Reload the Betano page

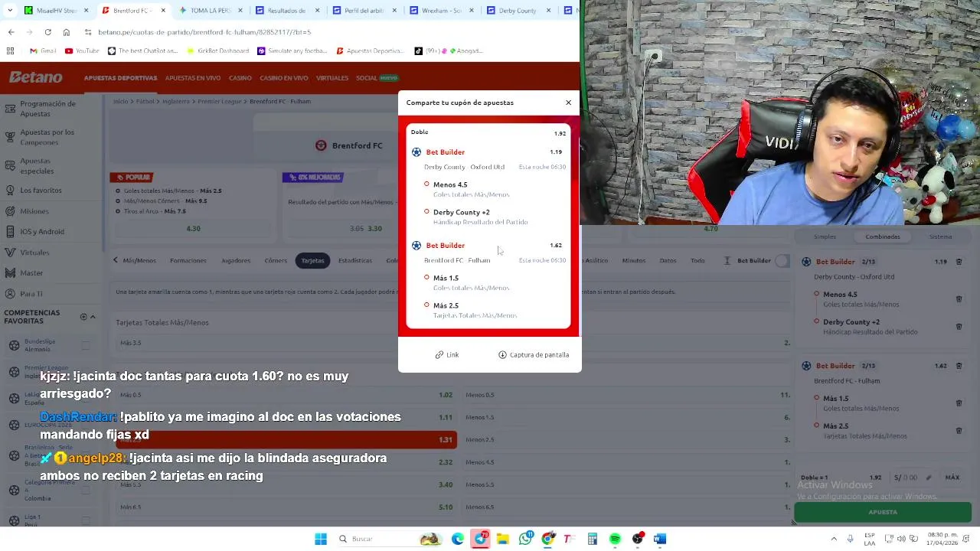(47, 32)
